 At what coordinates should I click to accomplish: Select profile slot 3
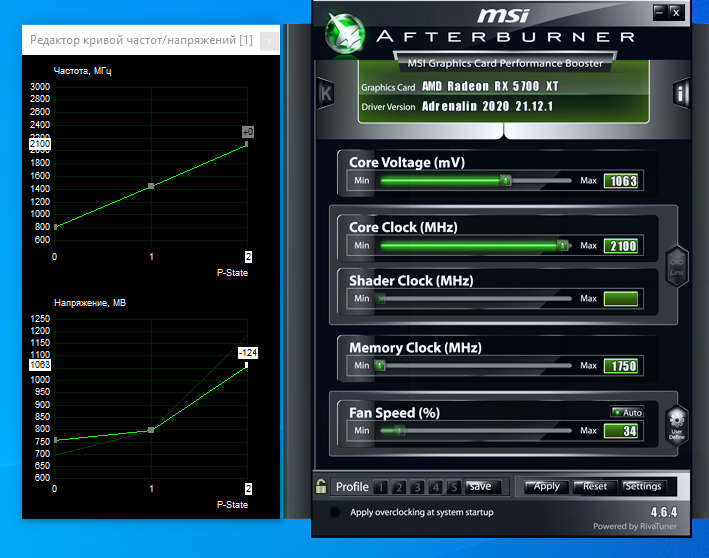coord(417,487)
